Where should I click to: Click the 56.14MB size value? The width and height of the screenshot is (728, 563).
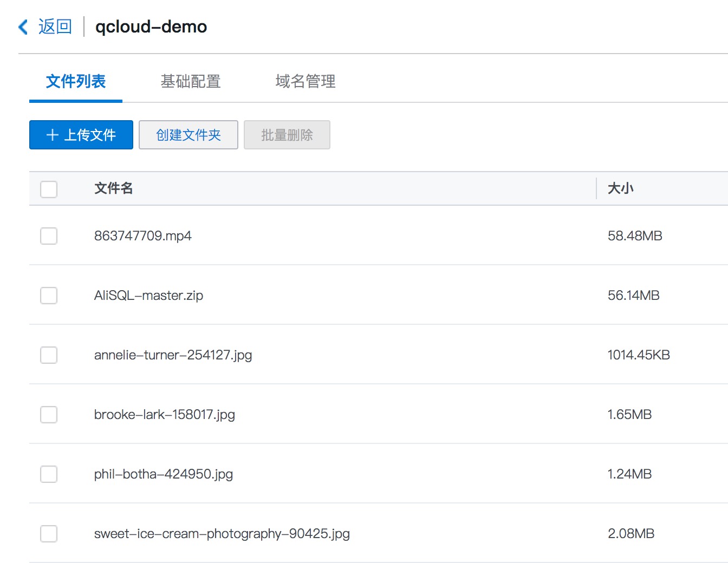(634, 296)
